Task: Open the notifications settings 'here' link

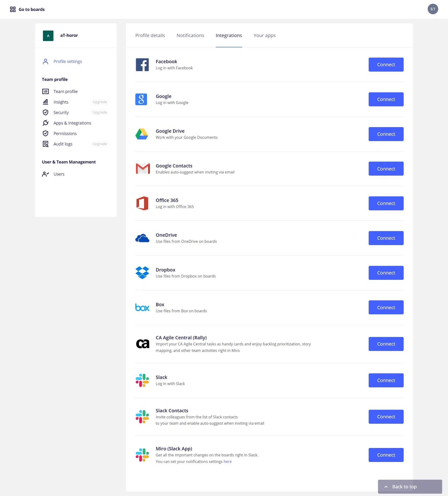Action: pyautogui.click(x=227, y=461)
